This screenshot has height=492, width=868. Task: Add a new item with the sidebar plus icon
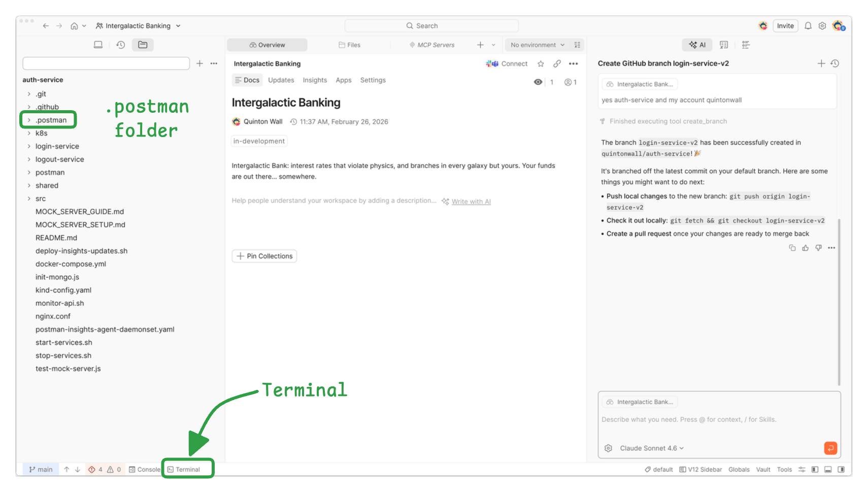click(x=200, y=63)
